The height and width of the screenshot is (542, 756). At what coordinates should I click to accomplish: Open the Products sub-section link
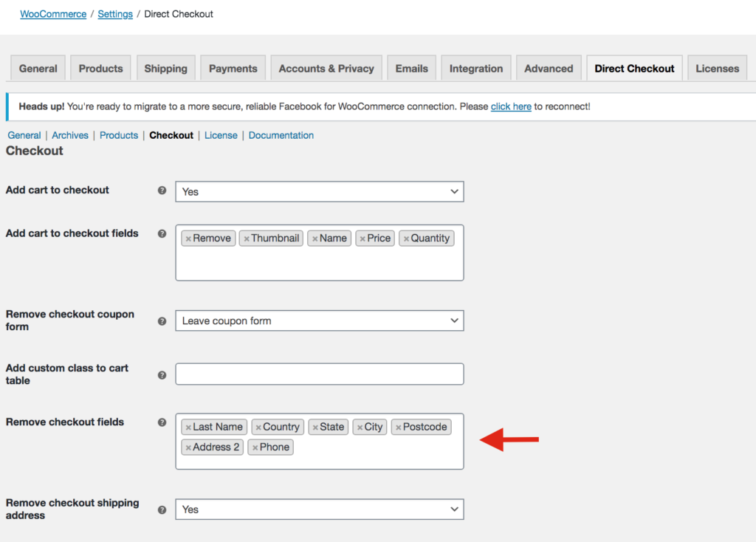[119, 136]
